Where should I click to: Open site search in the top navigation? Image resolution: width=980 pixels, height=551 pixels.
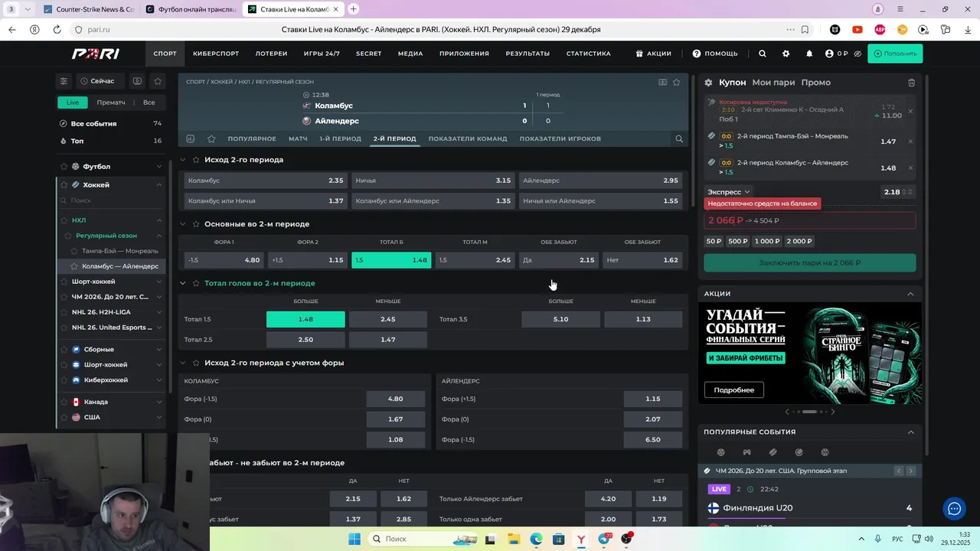pyautogui.click(x=762, y=54)
